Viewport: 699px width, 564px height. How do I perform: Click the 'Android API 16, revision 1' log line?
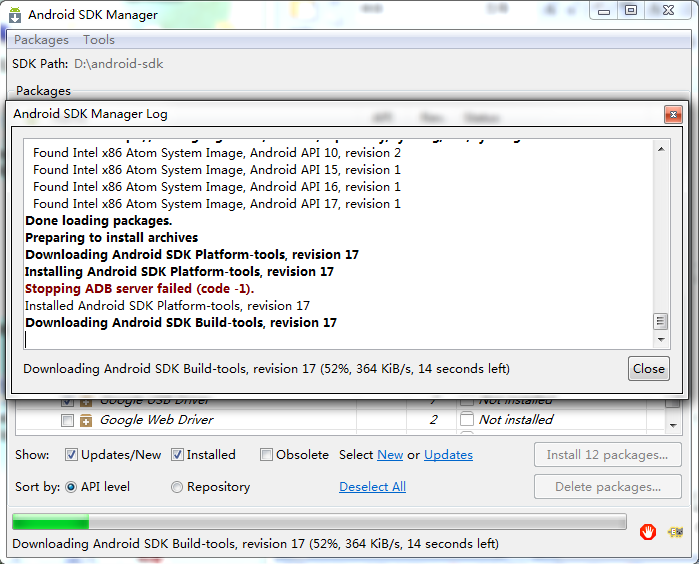[x=217, y=187]
